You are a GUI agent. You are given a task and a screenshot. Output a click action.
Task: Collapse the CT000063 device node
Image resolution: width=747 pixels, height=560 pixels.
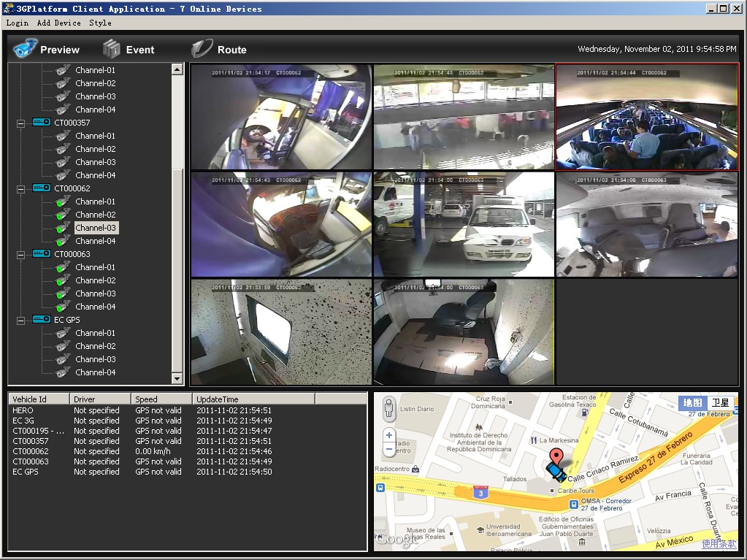click(x=20, y=254)
